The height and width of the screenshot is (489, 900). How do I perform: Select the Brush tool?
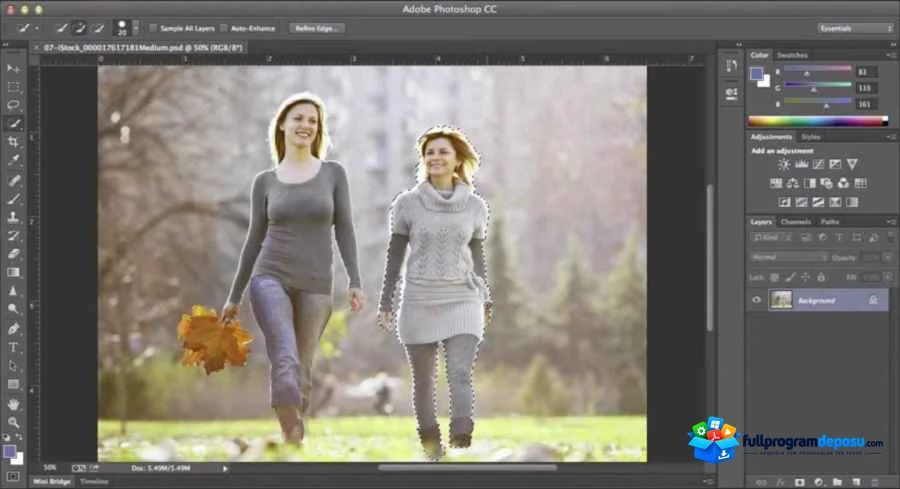click(x=13, y=199)
